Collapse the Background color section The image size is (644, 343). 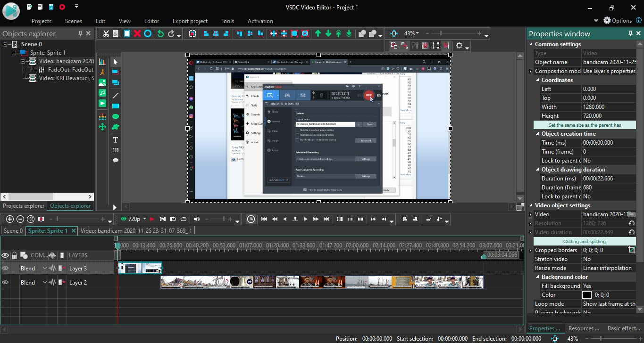(x=537, y=277)
